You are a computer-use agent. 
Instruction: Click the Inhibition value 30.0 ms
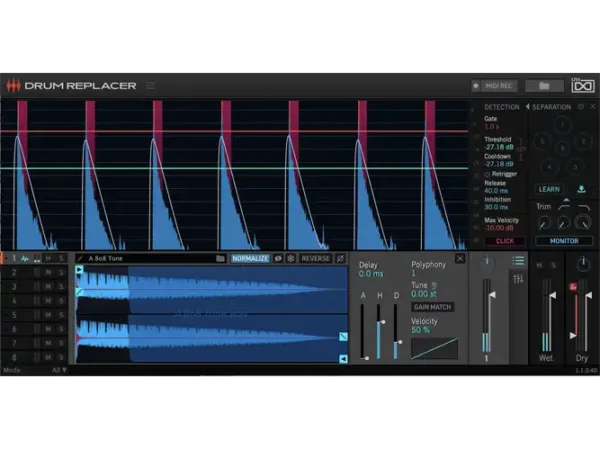click(496, 207)
